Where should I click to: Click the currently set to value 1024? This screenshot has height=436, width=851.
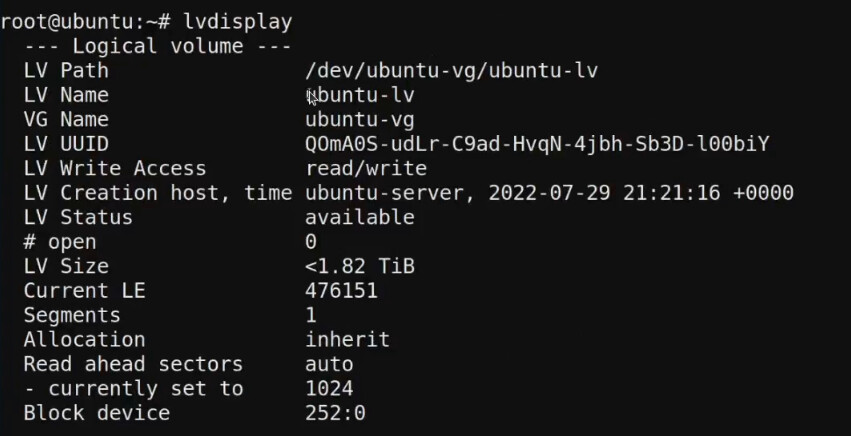point(329,389)
